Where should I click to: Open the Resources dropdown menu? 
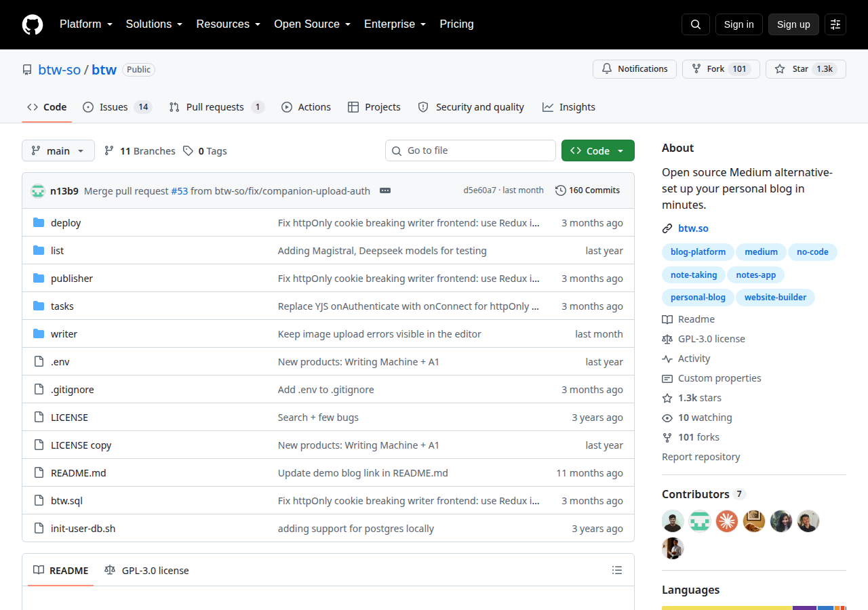(229, 24)
